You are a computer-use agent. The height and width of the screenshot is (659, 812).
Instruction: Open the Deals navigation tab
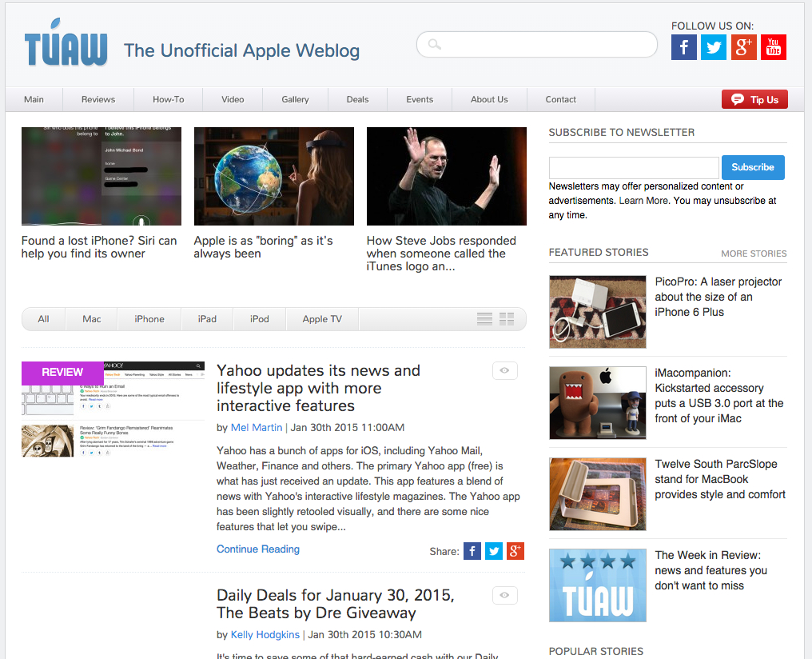(x=358, y=99)
